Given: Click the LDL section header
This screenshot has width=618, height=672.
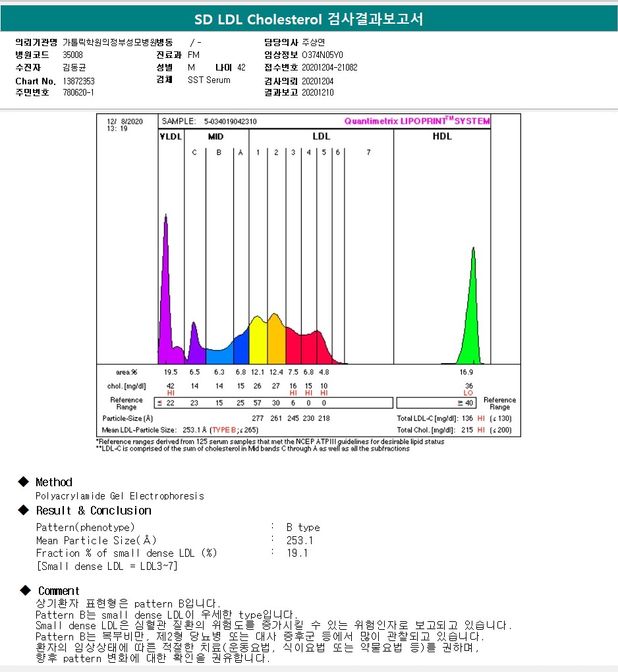Looking at the screenshot, I should click(321, 137).
